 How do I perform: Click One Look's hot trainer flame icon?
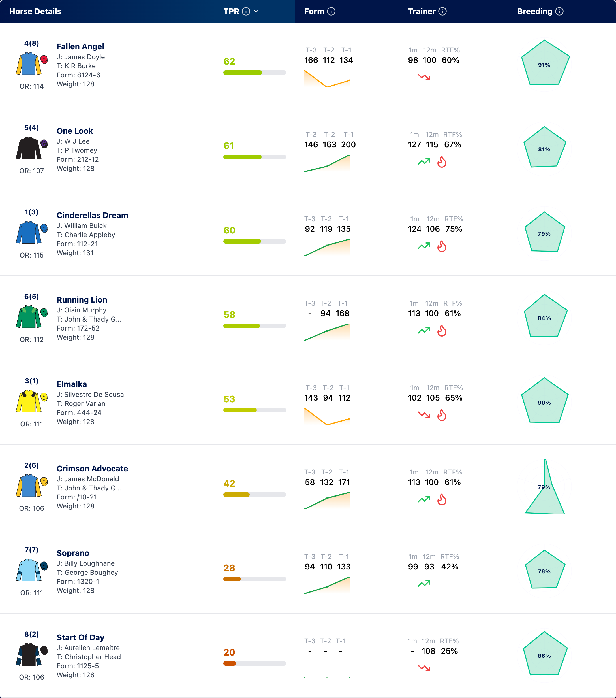[x=442, y=162]
